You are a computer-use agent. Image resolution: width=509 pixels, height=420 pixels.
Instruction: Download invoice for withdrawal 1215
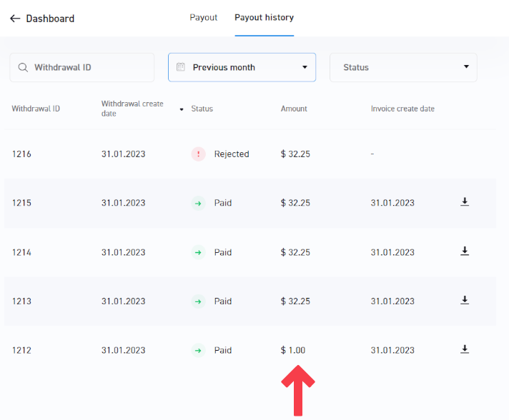tap(465, 202)
